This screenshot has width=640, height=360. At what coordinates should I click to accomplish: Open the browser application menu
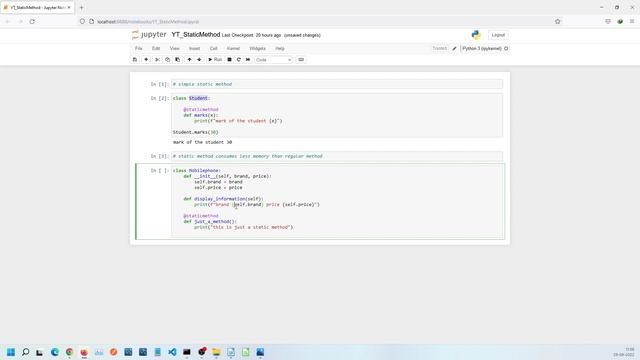point(632,22)
